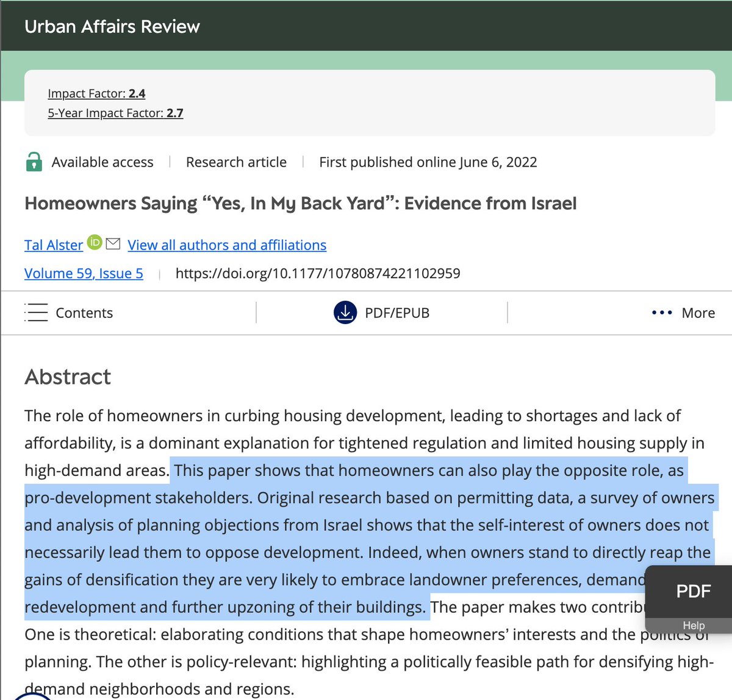Click the First published online date text
Image resolution: width=732 pixels, height=700 pixels.
[428, 162]
